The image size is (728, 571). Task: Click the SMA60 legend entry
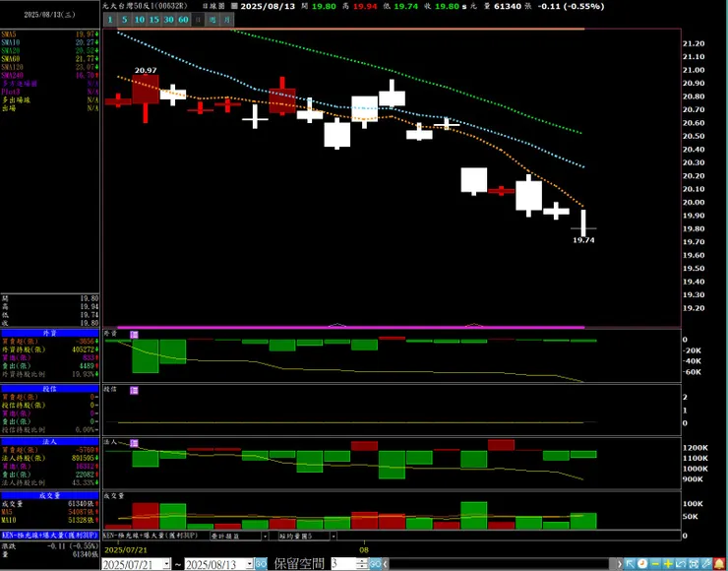pos(49,58)
